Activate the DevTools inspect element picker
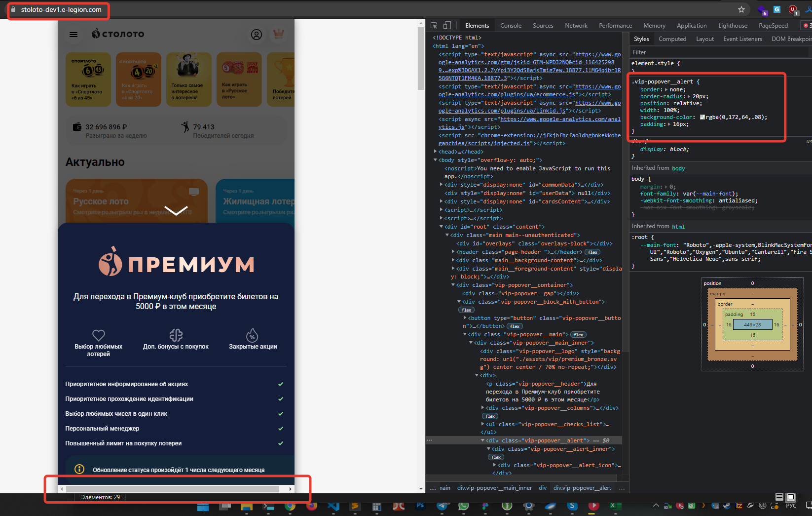The height and width of the screenshot is (516, 812). 434,26
